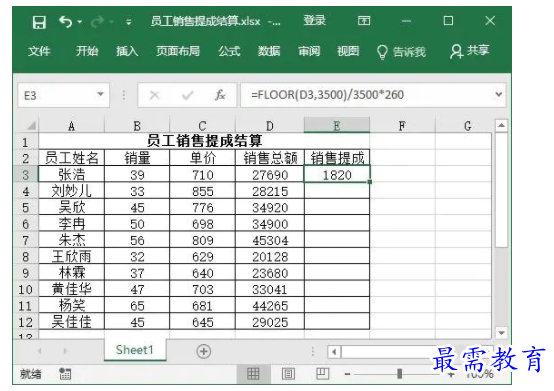Image resolution: width=554 pixels, height=391 pixels.
Task: Click cell with name 吴欣
Action: click(x=72, y=208)
